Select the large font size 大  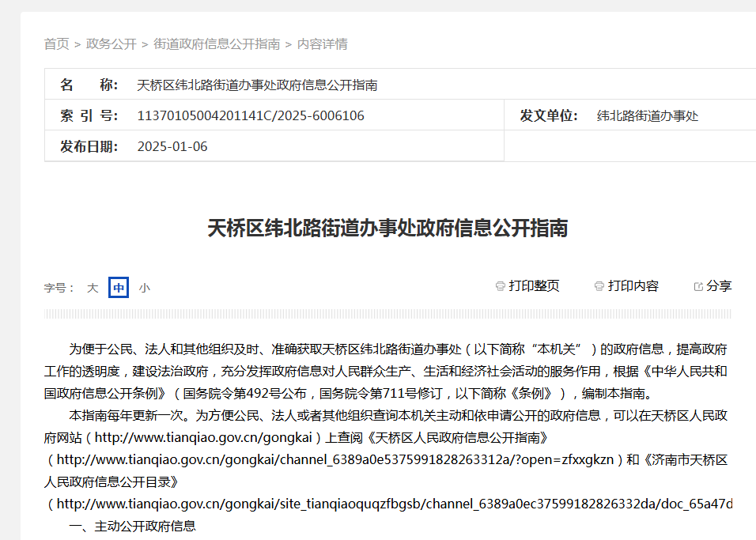(93, 288)
